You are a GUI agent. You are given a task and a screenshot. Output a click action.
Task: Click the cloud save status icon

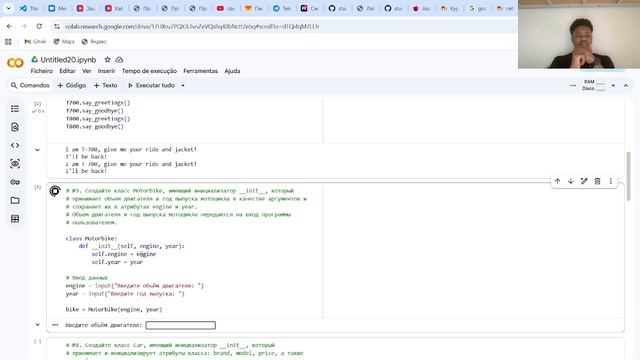[x=119, y=60]
